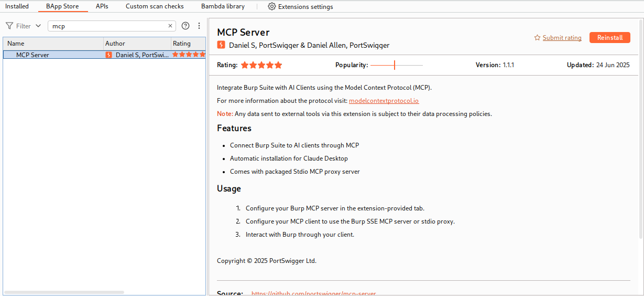Click the Extensions settings gear icon
The height and width of the screenshot is (296, 644).
coord(271,7)
